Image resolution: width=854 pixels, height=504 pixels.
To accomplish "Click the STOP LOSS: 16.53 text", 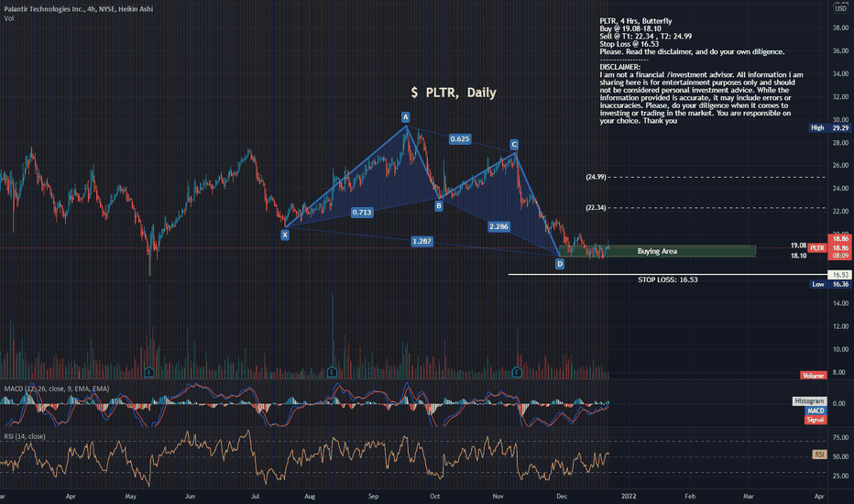I will point(668,279).
